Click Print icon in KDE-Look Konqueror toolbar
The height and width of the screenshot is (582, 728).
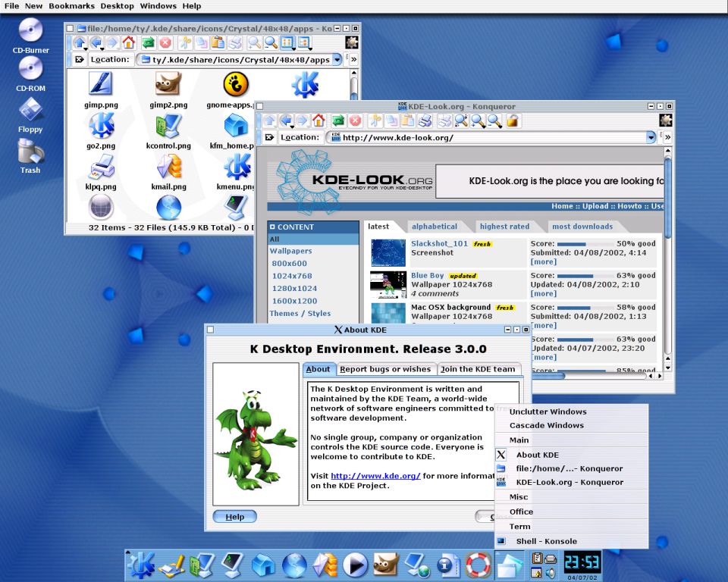click(425, 120)
